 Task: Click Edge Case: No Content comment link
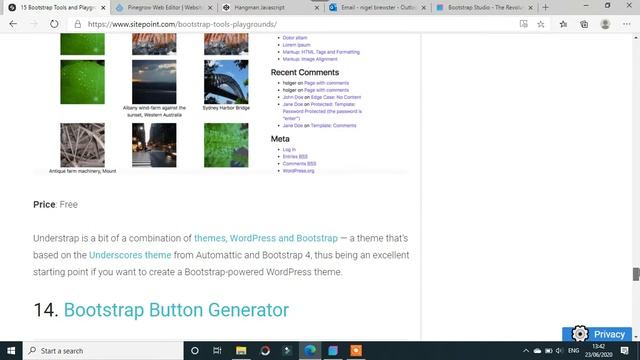[x=336, y=97]
